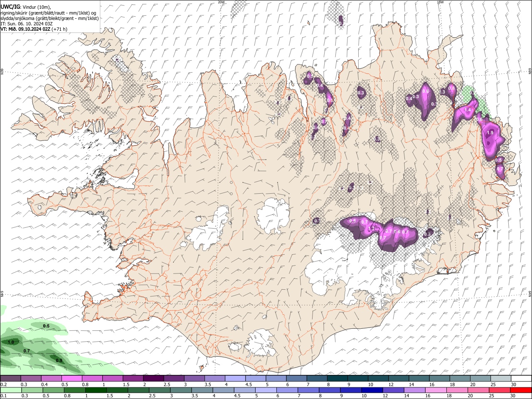Select the bright red 30 swatch on lower legend
The image size is (532, 399).
(x=521, y=390)
